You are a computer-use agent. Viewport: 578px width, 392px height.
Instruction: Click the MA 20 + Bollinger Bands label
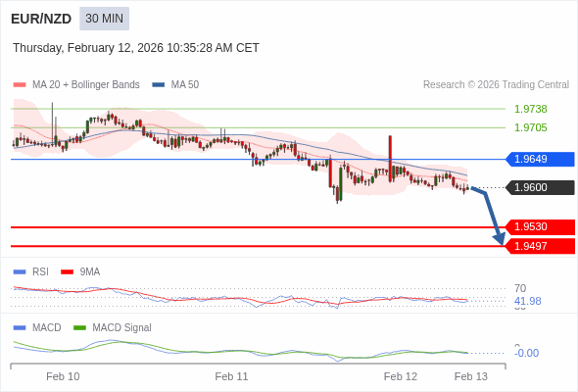[86, 85]
